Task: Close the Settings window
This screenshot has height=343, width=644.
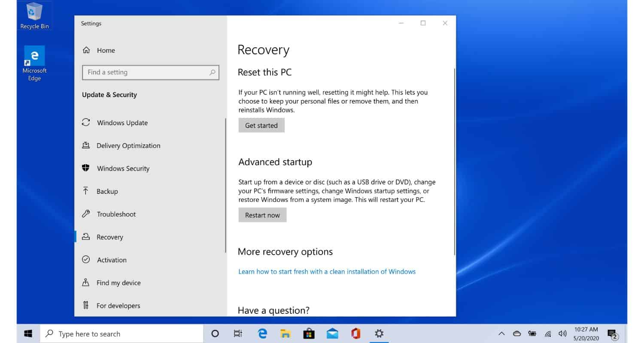Action: pyautogui.click(x=445, y=23)
